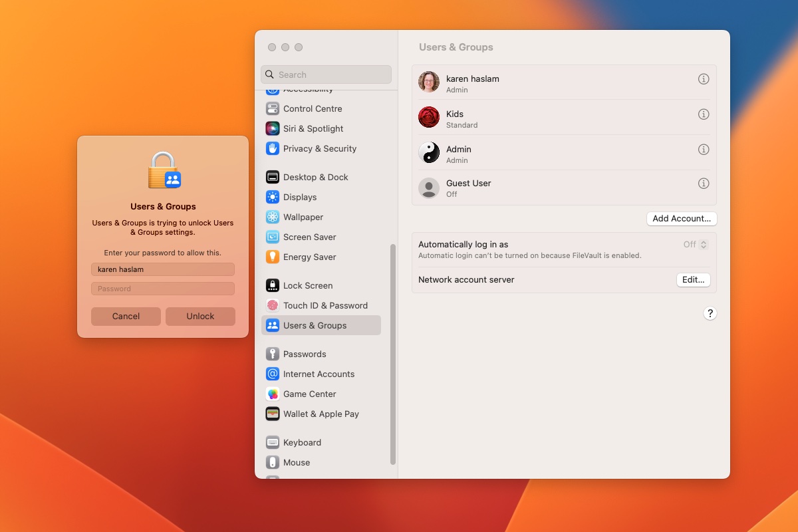
Task: Select the Siri & Spotlight icon
Action: tap(273, 128)
